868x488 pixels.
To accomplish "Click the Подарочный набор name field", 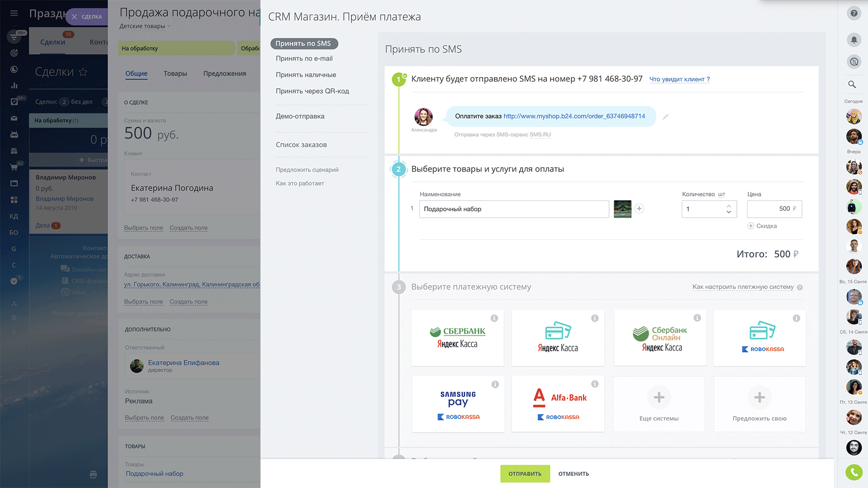I will click(x=514, y=209).
